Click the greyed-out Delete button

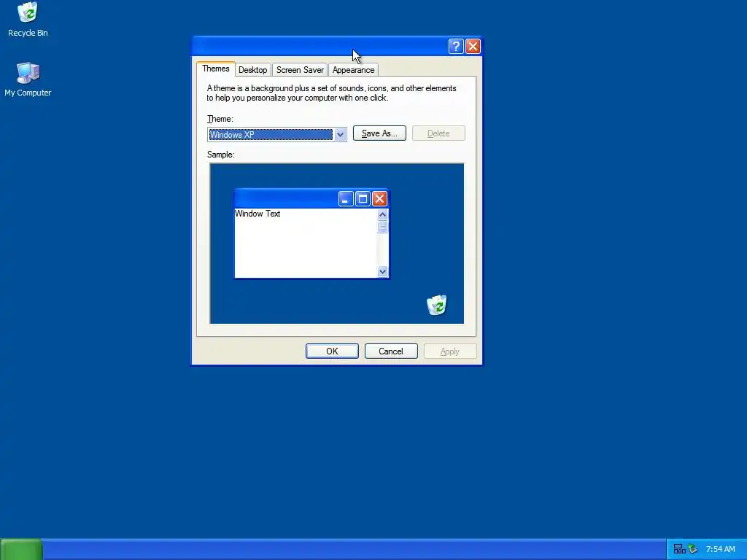click(438, 133)
